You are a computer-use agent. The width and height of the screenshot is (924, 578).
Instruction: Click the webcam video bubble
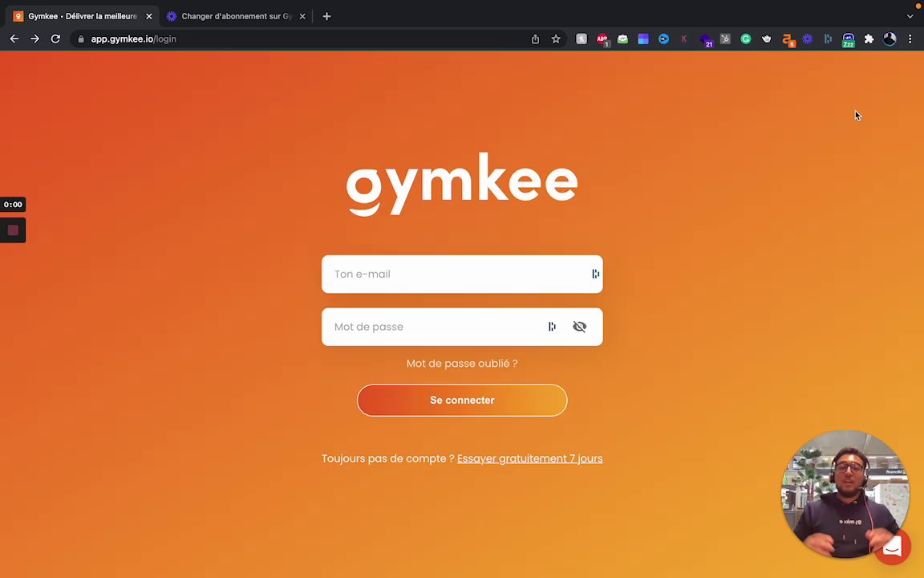click(x=845, y=495)
